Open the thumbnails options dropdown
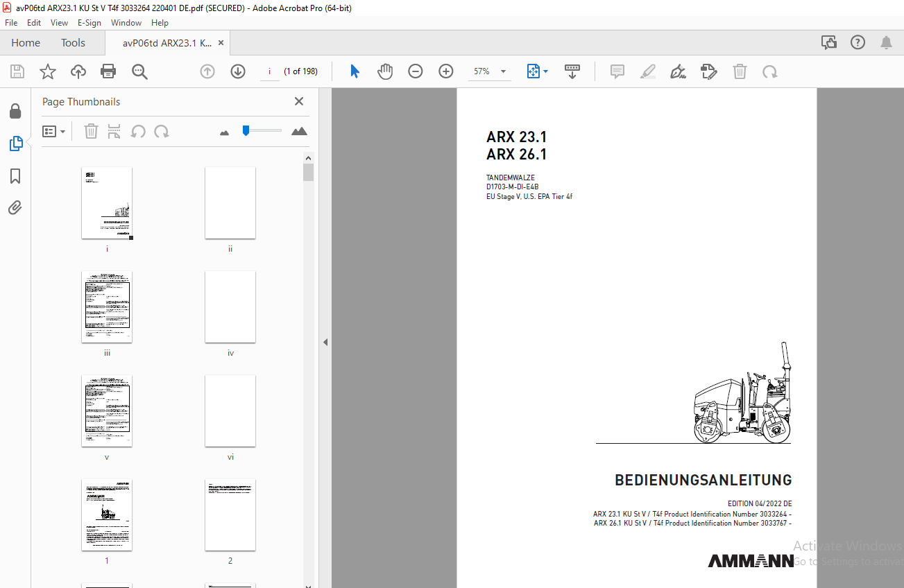The width and height of the screenshot is (904, 588). (54, 131)
